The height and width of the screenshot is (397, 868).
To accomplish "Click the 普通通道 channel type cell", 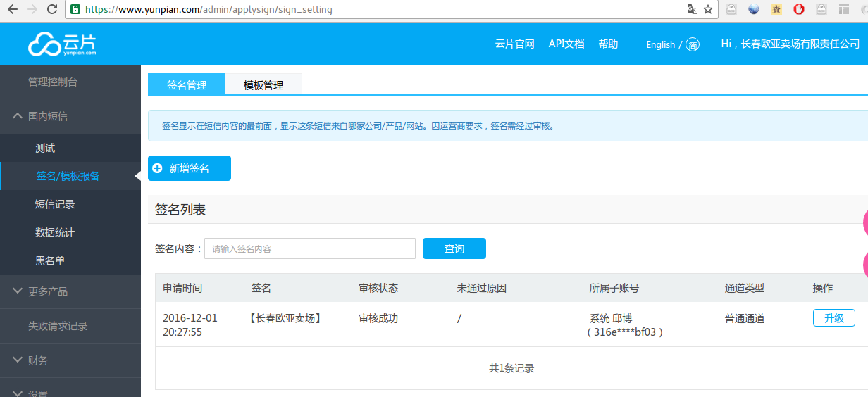I will coord(745,318).
